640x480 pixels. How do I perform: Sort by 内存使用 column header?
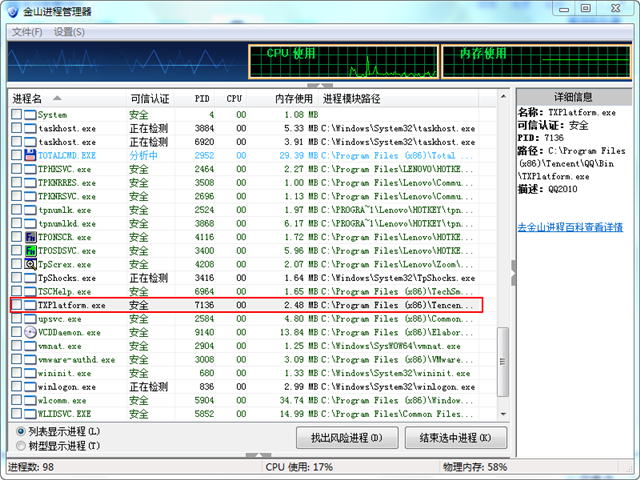point(282,98)
